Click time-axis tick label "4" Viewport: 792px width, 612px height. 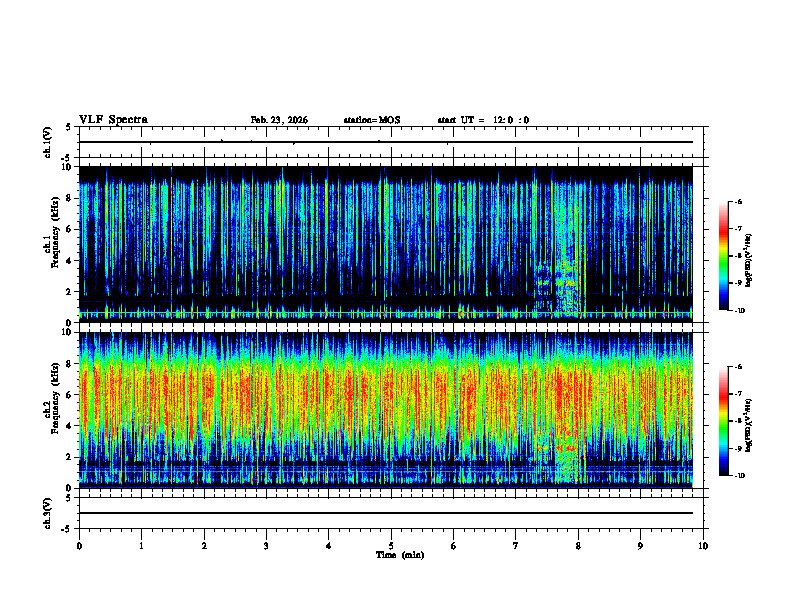pyautogui.click(x=328, y=546)
